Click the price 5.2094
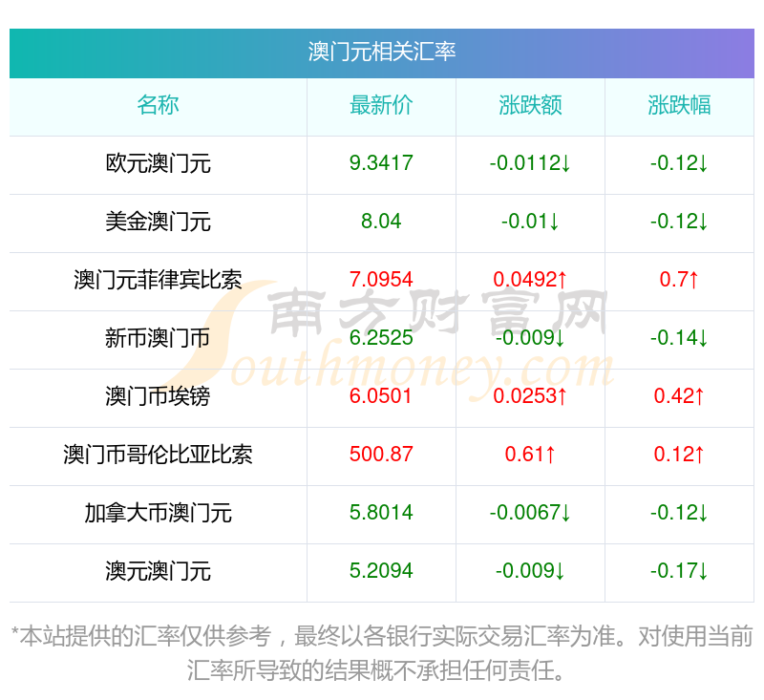 click(x=381, y=571)
